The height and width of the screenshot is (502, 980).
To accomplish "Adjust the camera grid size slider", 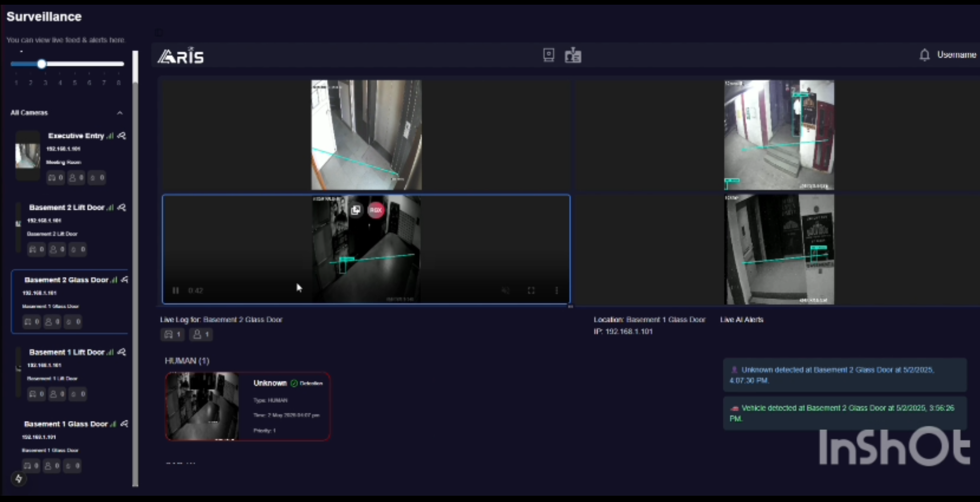I will click(42, 64).
